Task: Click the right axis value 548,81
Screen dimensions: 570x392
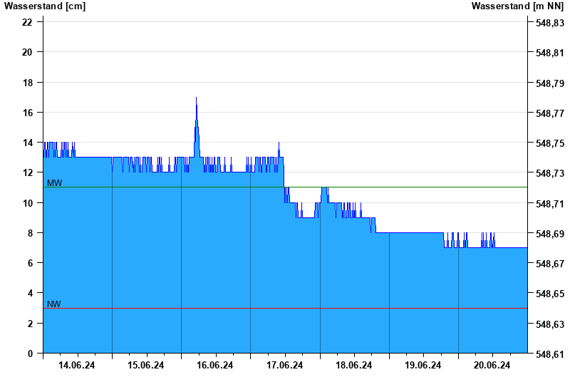Action: (x=550, y=53)
